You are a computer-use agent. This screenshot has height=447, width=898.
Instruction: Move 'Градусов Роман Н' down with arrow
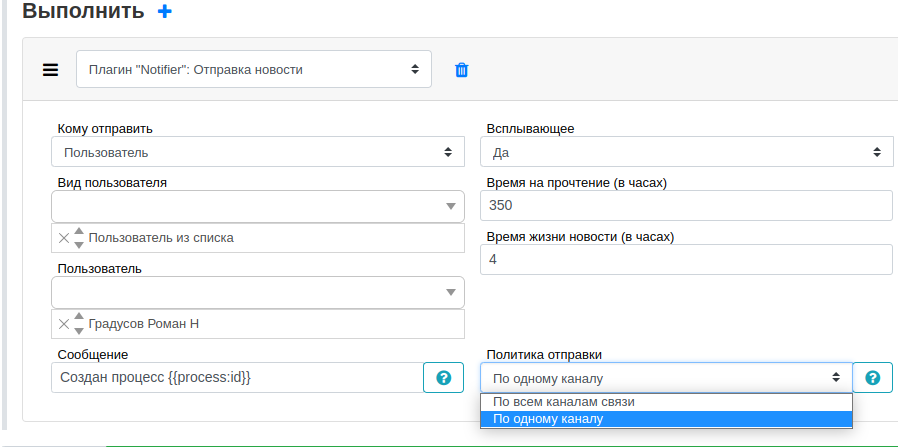79,331
